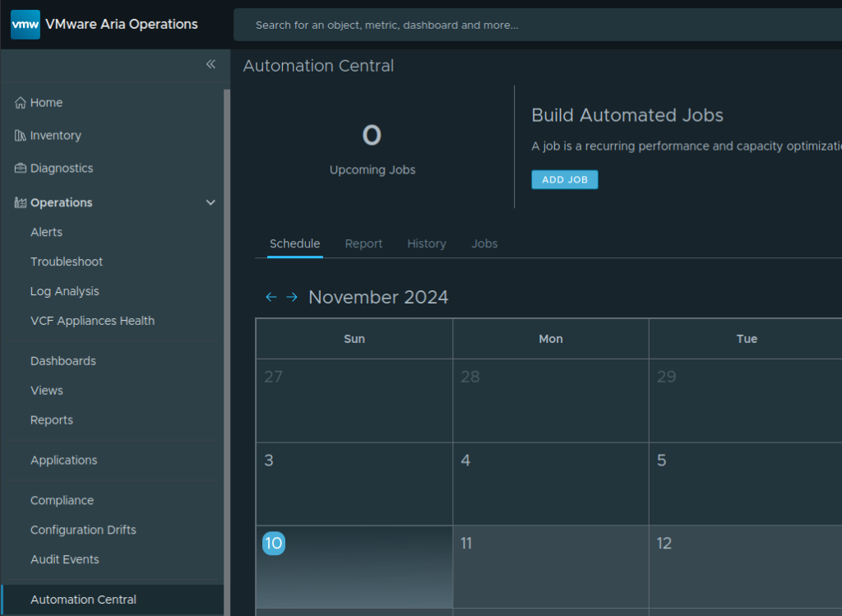
Task: Click the VMware vmw logo icon
Action: click(25, 24)
